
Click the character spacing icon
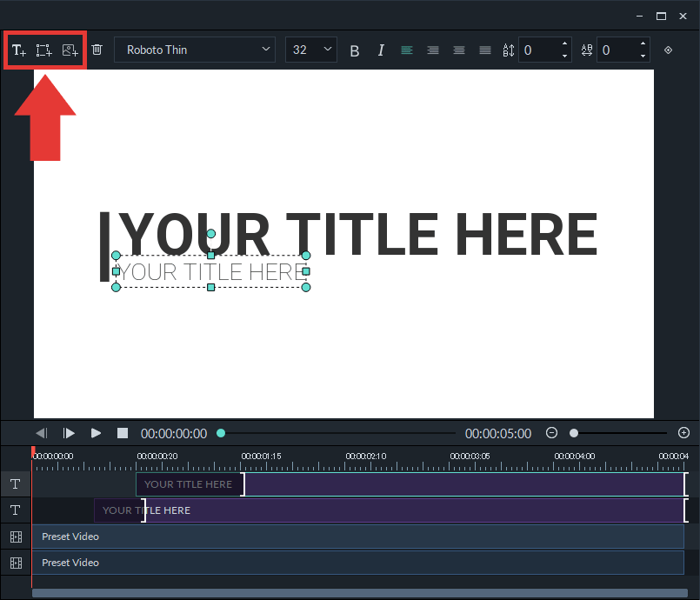(587, 50)
